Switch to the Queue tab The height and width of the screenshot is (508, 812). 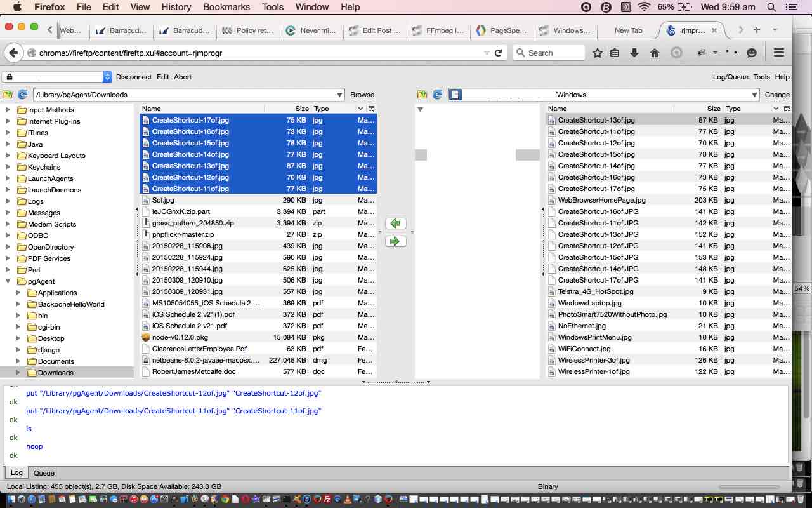pyautogui.click(x=44, y=473)
